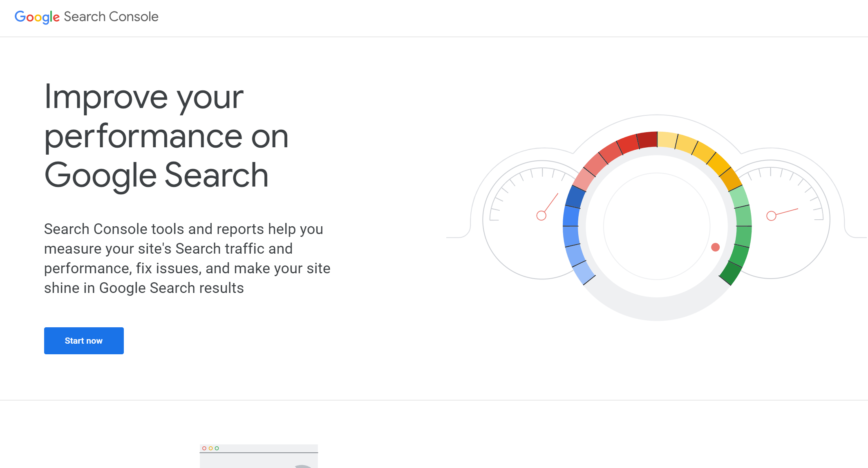
Task: Click the green dot in browser illustration
Action: pos(217,448)
